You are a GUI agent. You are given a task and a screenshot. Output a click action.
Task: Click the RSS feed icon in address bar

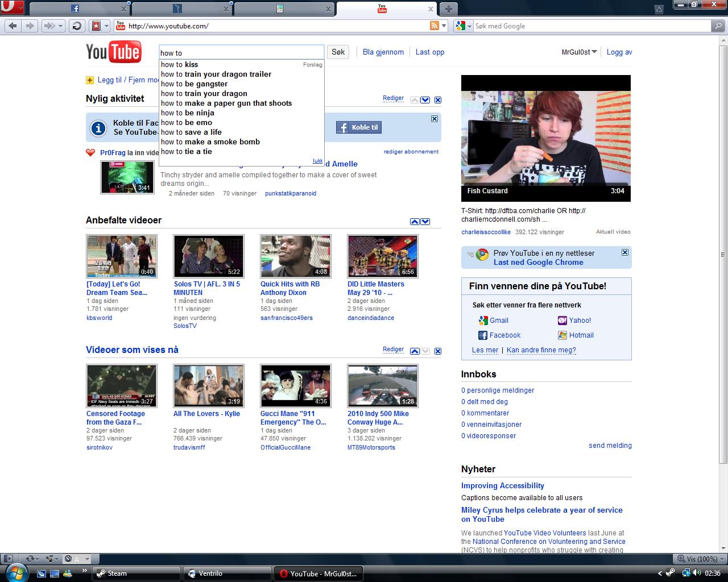tap(434, 26)
